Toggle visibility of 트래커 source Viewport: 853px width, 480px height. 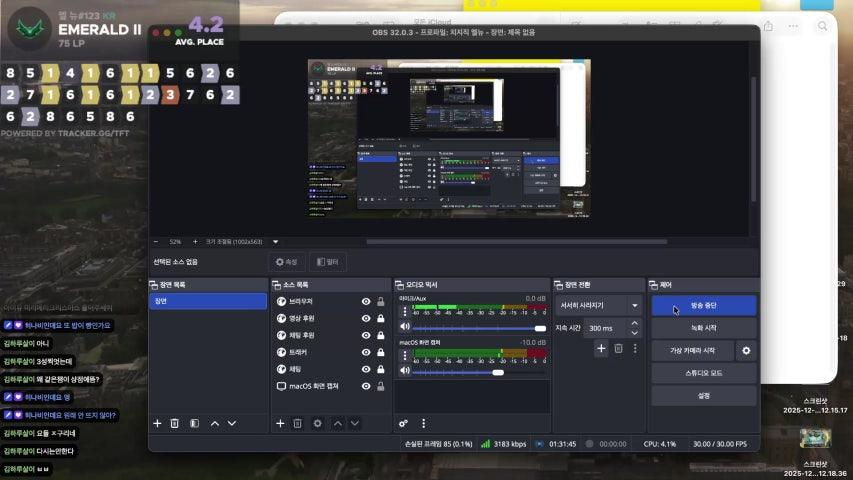pos(366,352)
